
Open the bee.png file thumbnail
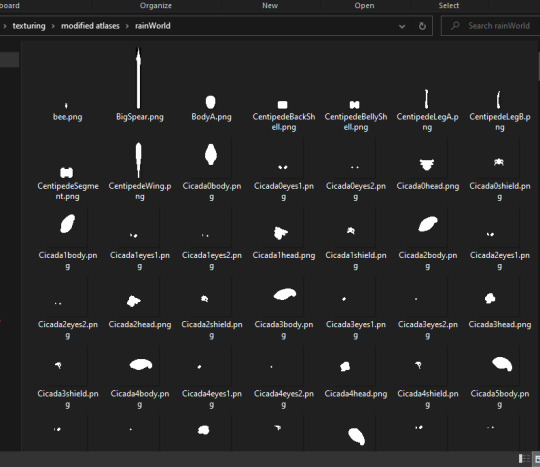[x=66, y=105]
